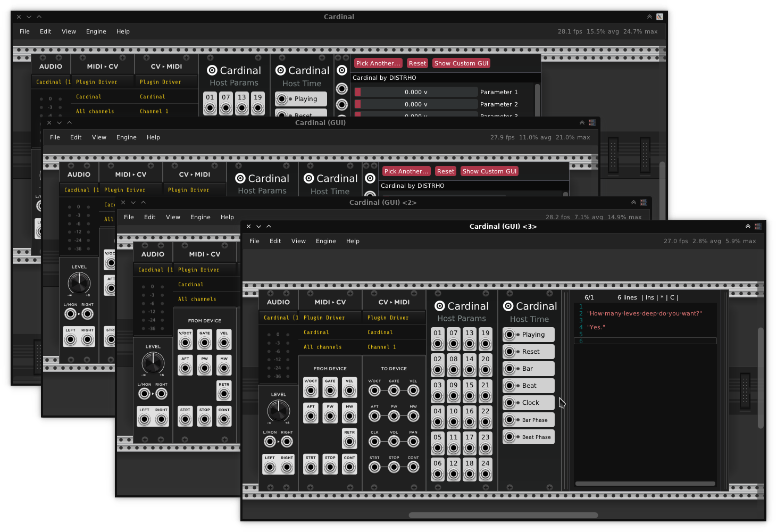Click To Device STRT jack in Cardinal (GUI) <3>

[375, 467]
